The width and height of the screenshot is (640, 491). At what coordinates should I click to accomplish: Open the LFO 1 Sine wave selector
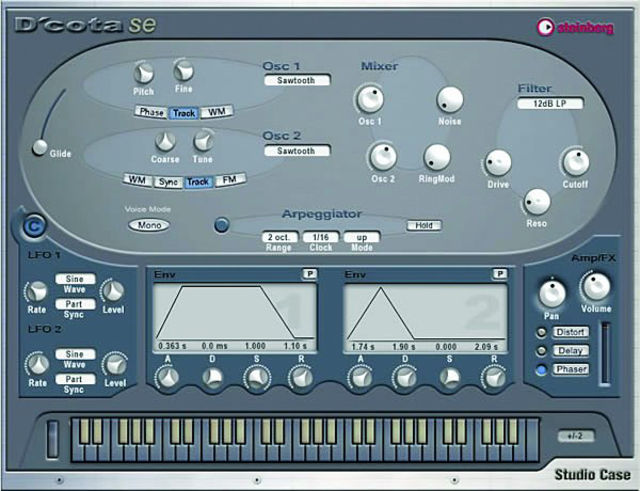(75, 279)
